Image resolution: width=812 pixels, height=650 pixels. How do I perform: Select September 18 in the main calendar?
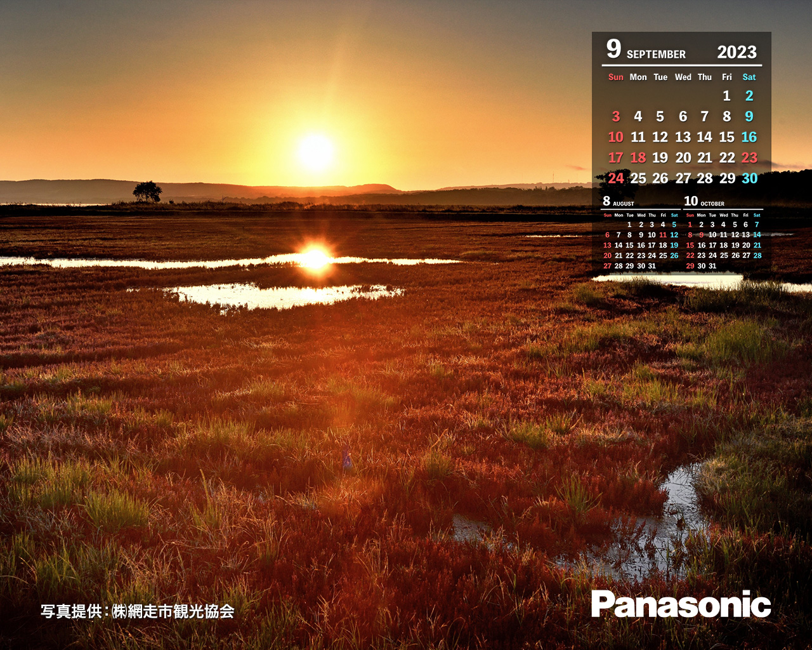[x=638, y=157]
